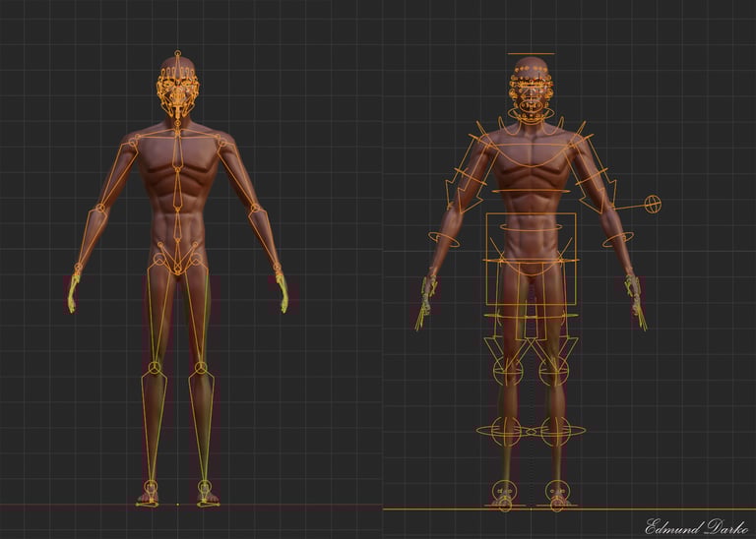The width and height of the screenshot is (756, 539).
Task: Pick the control rig's screen-left foot circle control
Action: click(504, 492)
